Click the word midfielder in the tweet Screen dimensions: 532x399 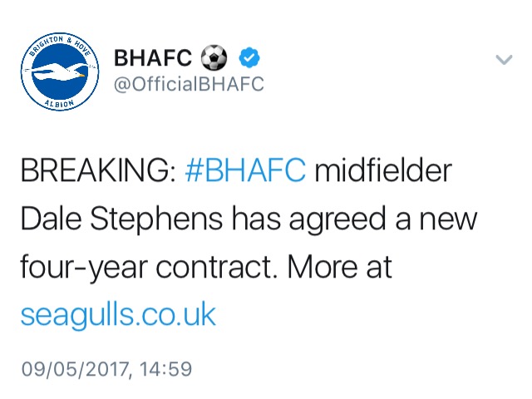click(383, 170)
